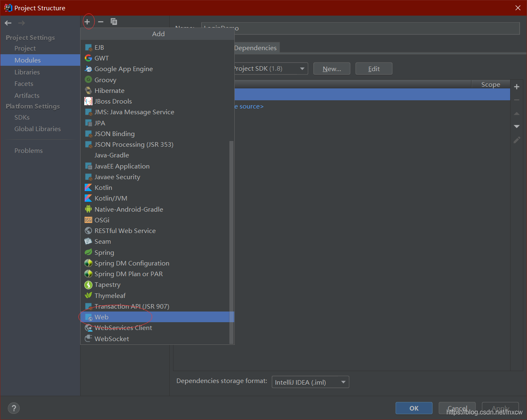
Task: Select Web in the Add list
Action: [x=157, y=317]
